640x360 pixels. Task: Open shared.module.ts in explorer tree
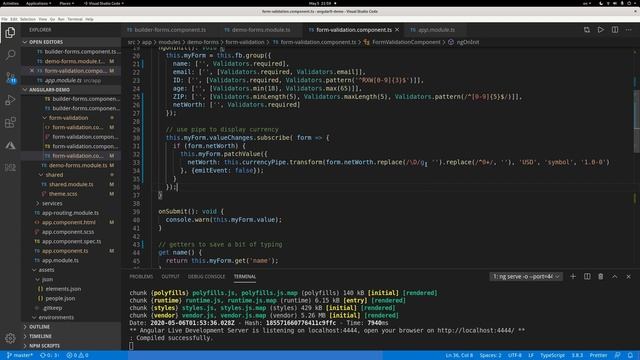pyautogui.click(x=71, y=184)
